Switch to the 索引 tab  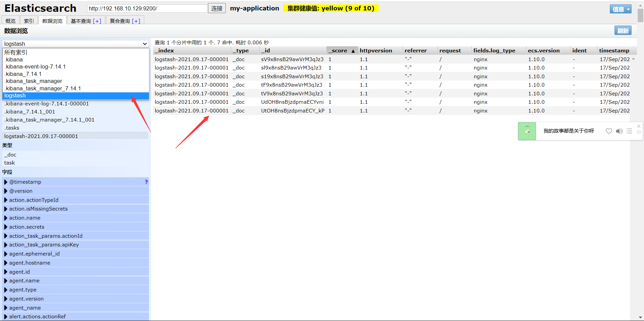29,21
